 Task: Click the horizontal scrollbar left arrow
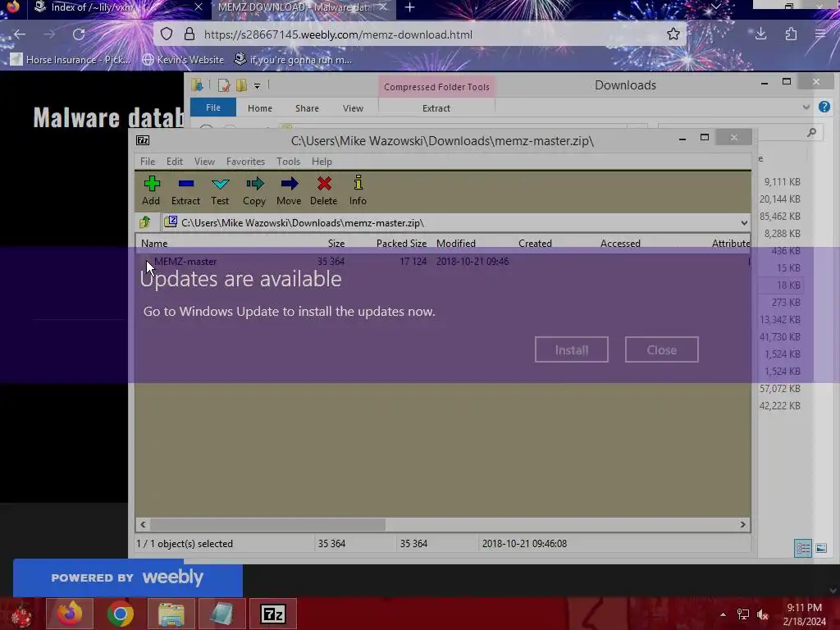point(143,524)
